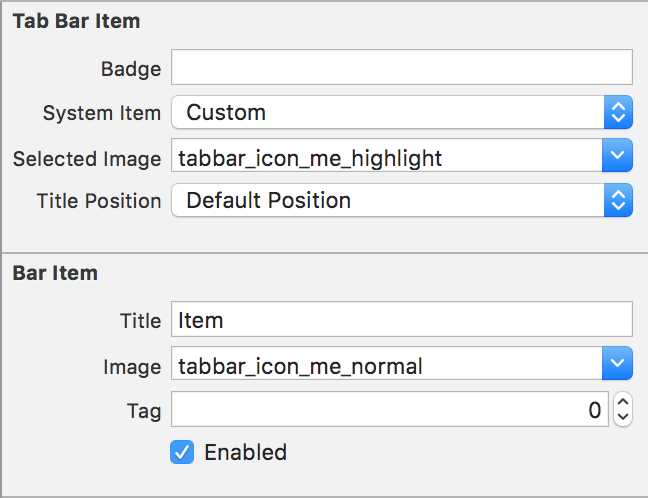The height and width of the screenshot is (498, 648).
Task: Expand the Selected Image dropdown arrow
Action: (x=618, y=157)
